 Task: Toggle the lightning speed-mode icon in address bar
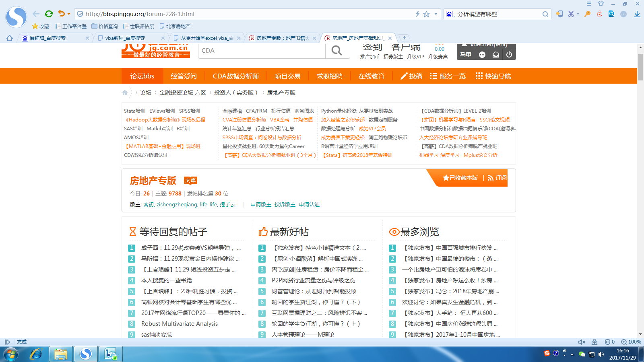tap(417, 14)
